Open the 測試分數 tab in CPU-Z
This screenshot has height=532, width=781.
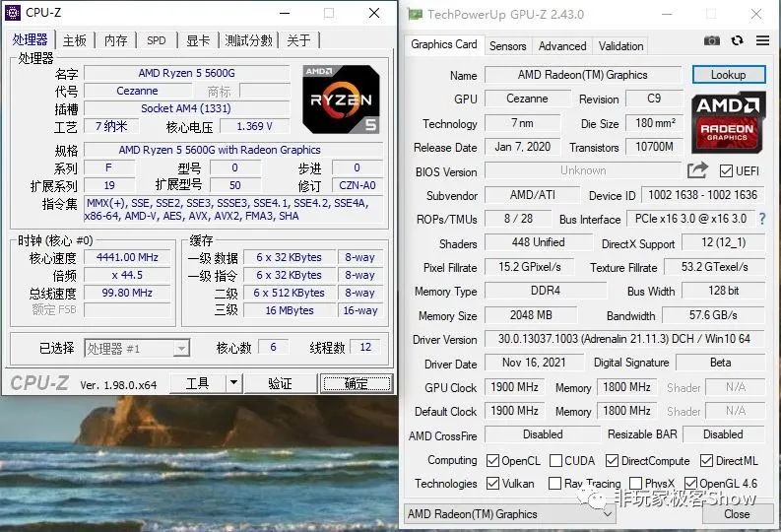248,40
